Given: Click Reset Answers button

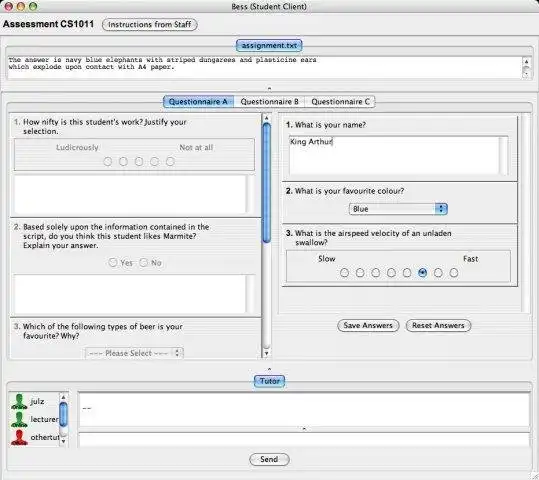Looking at the screenshot, I should pos(438,325).
